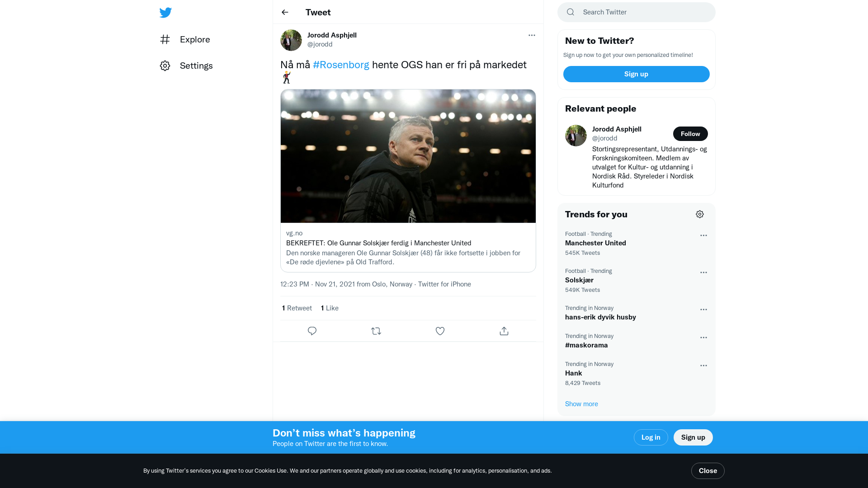Like the tweet with heart icon

(440, 331)
